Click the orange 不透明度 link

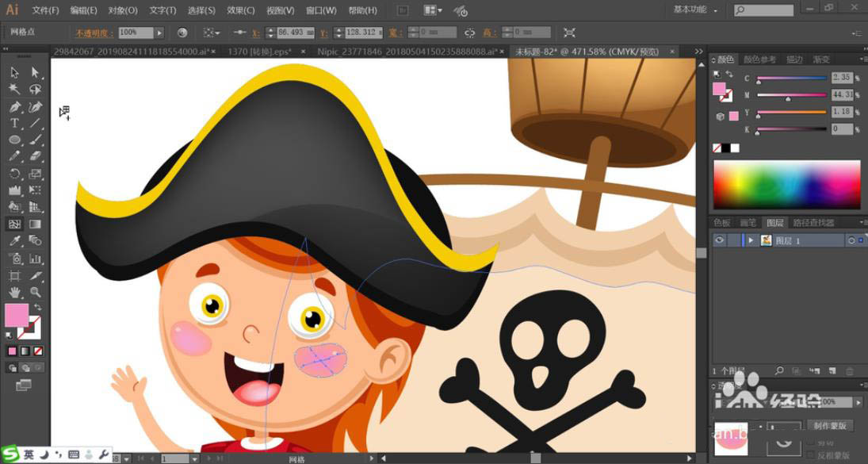pos(94,33)
